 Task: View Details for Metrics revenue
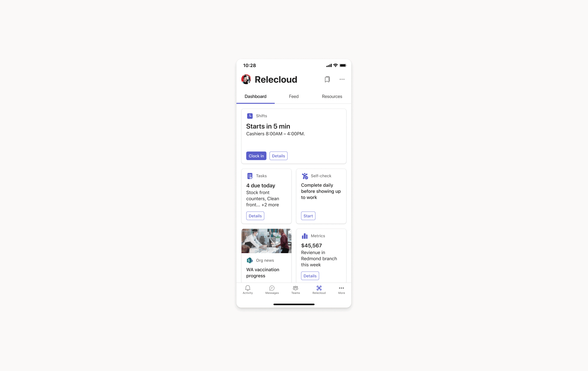click(x=310, y=276)
